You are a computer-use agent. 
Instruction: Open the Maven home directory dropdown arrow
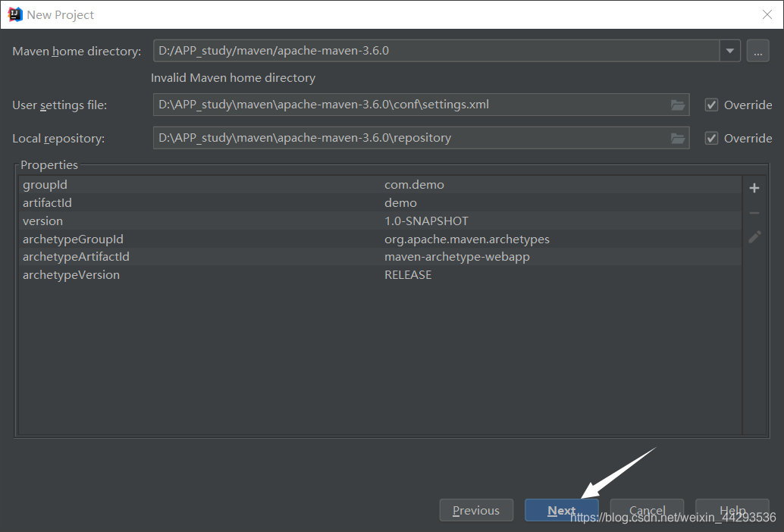pos(730,51)
